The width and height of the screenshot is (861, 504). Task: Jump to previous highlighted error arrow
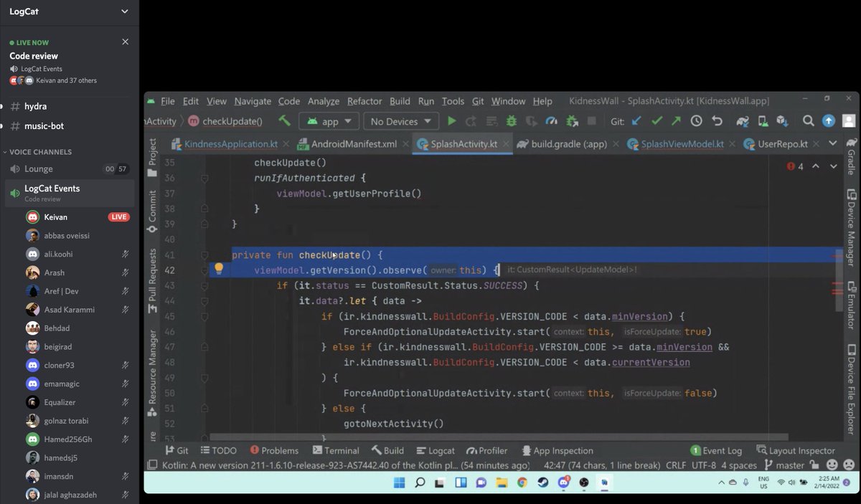coord(816,166)
